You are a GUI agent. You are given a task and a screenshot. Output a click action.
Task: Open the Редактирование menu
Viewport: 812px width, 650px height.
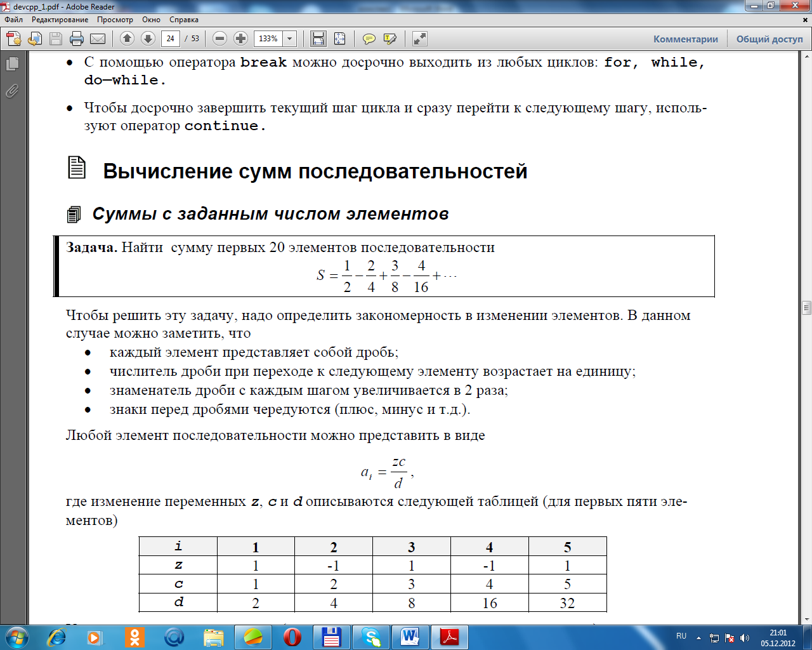(x=60, y=20)
